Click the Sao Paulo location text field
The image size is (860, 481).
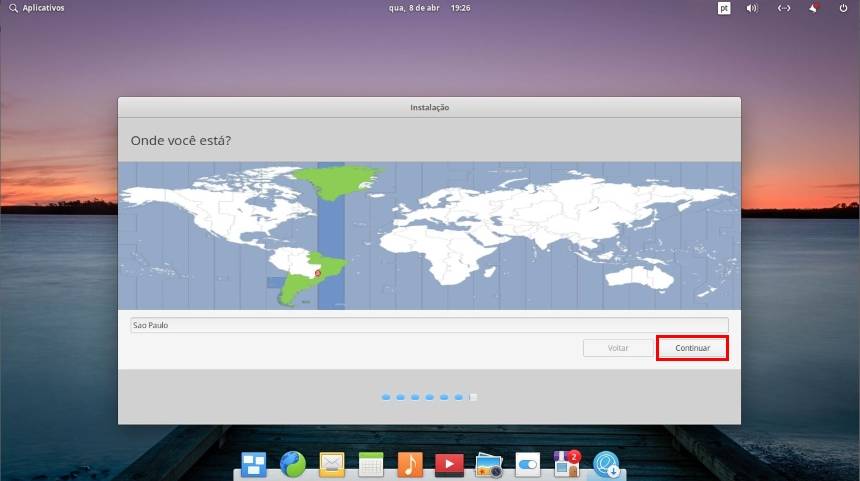pos(429,325)
